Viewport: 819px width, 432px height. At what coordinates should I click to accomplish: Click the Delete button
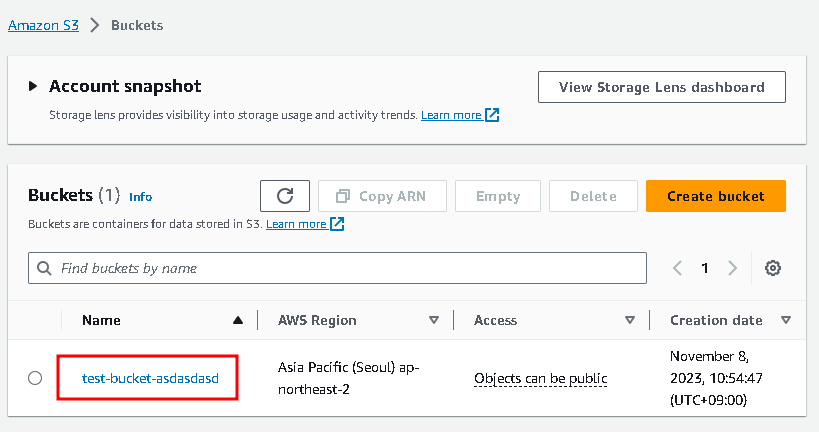coord(593,196)
